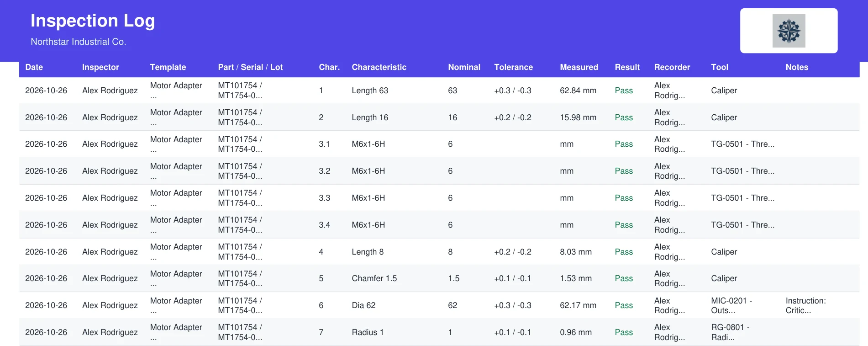Click nominal value 63 in first row
The image size is (868, 346).
(x=452, y=90)
